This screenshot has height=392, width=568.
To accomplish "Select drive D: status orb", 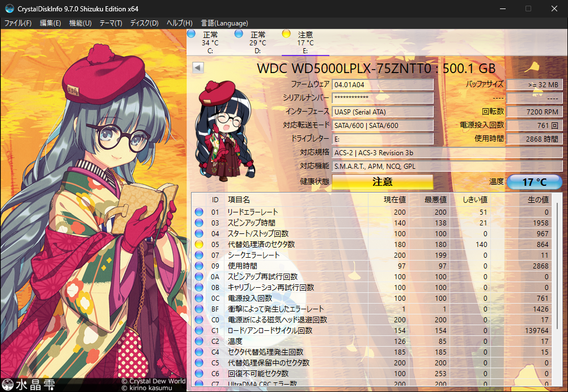I will (239, 34).
